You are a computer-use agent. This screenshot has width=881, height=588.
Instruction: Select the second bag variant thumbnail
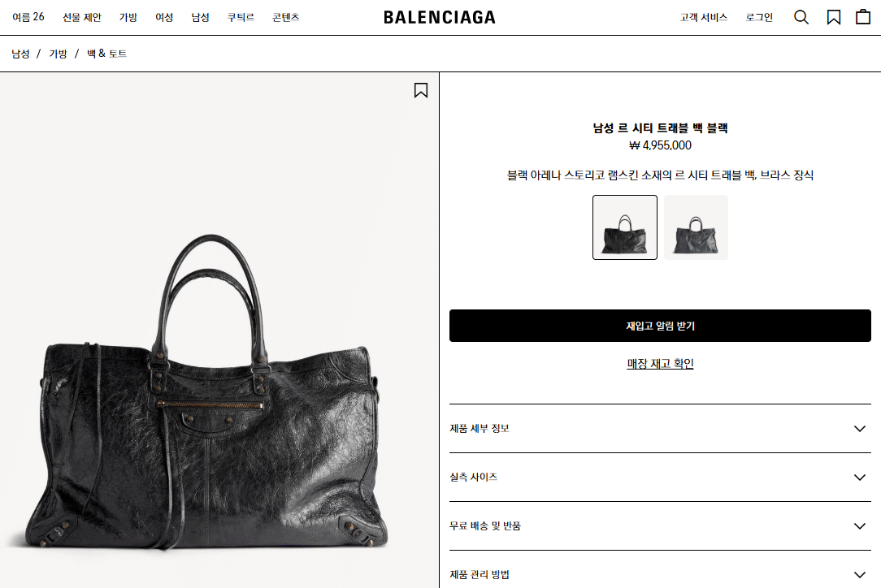point(697,227)
